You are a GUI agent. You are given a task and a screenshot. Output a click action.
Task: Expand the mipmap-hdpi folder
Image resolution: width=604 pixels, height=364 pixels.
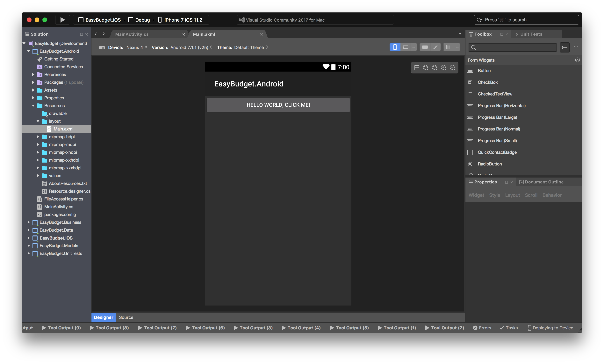pos(38,137)
